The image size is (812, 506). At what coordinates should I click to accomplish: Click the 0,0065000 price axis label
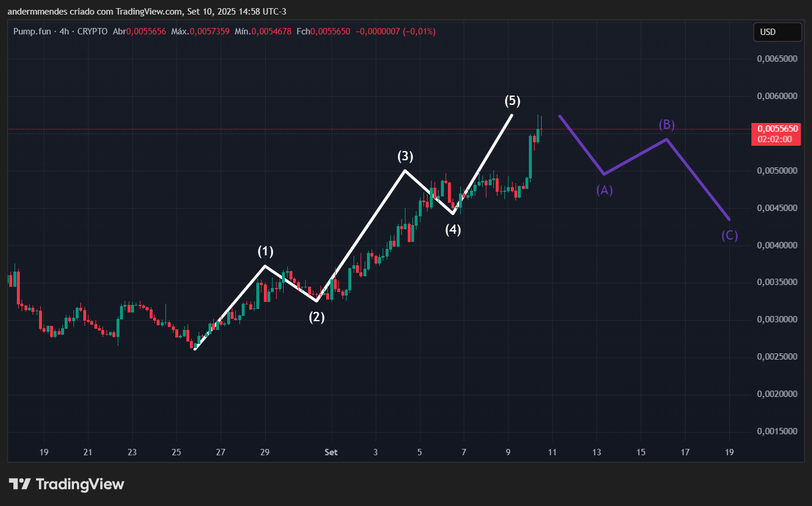tap(777, 59)
